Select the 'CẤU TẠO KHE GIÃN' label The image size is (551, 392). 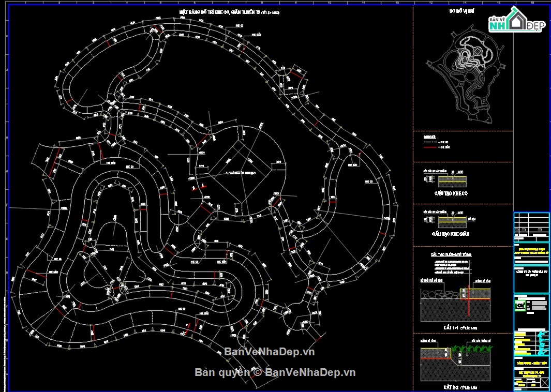coord(450,234)
